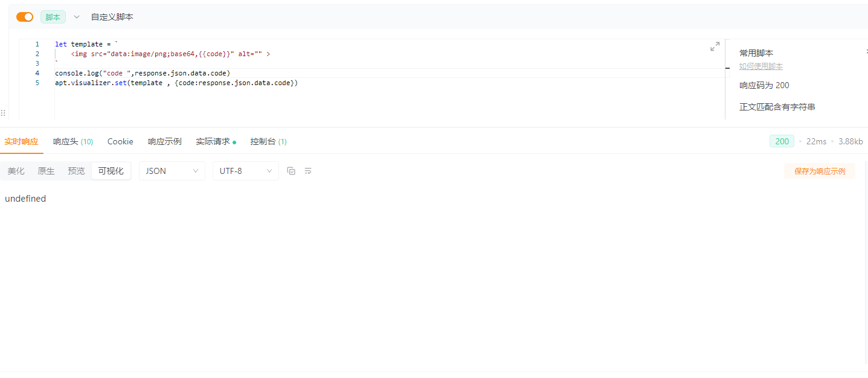This screenshot has width=868, height=378.
Task: Open the Cookie tab
Action: [x=120, y=141]
